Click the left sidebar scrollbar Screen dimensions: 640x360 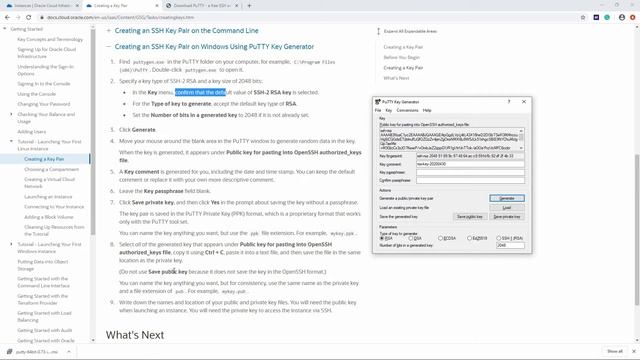(x=93, y=131)
